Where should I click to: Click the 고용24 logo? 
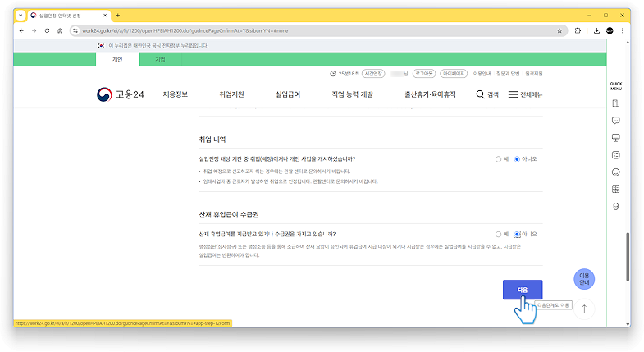[x=121, y=94]
